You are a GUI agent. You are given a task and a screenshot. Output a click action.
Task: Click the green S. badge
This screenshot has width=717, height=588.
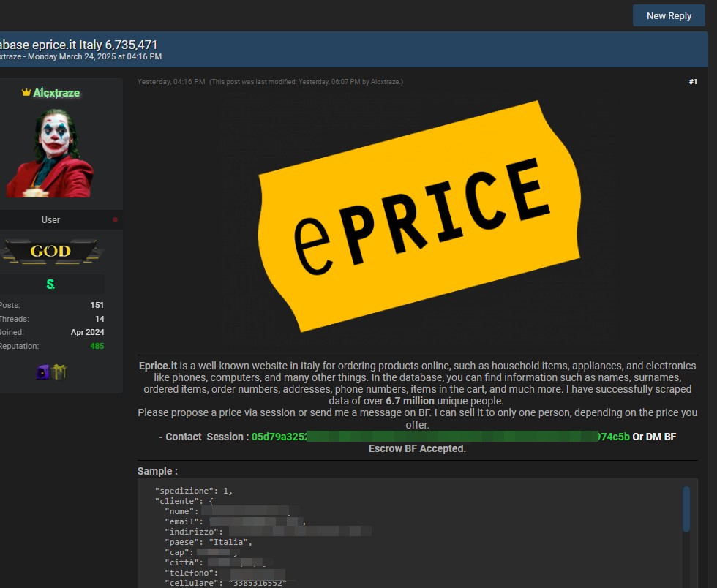point(50,284)
